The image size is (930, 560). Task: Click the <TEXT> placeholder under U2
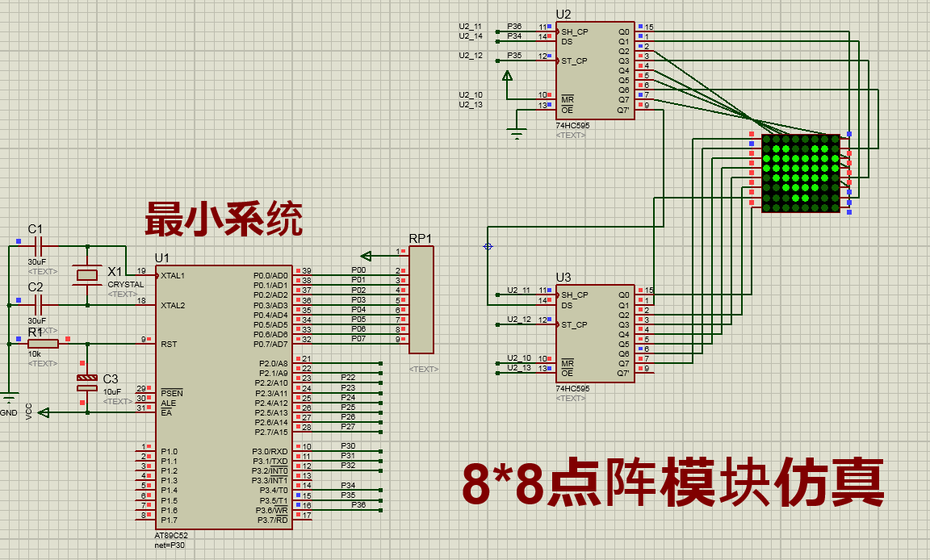tap(570, 135)
